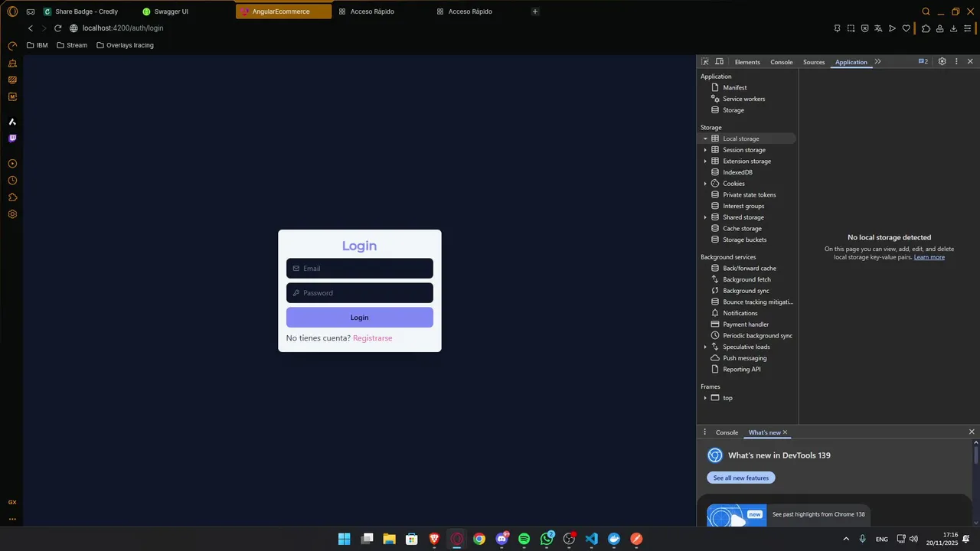Viewport: 980px width, 551px height.
Task: Open DevTools settings gear
Action: pyautogui.click(x=942, y=62)
